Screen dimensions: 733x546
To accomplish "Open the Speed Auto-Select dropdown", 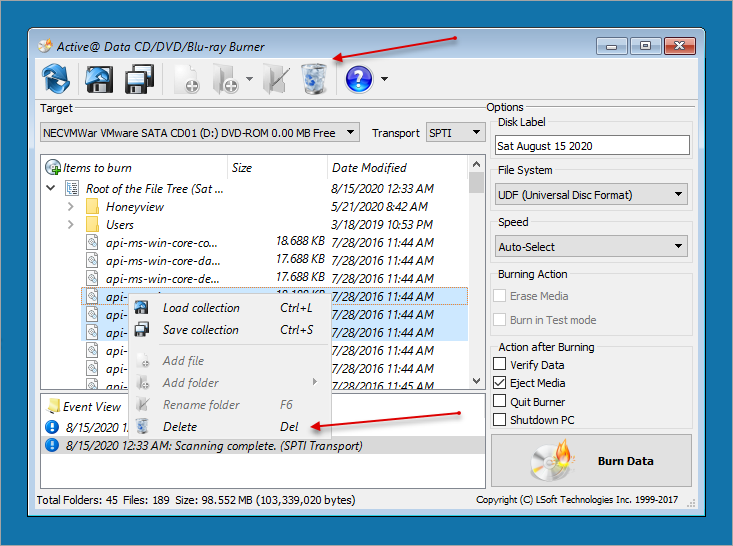I will coord(591,246).
